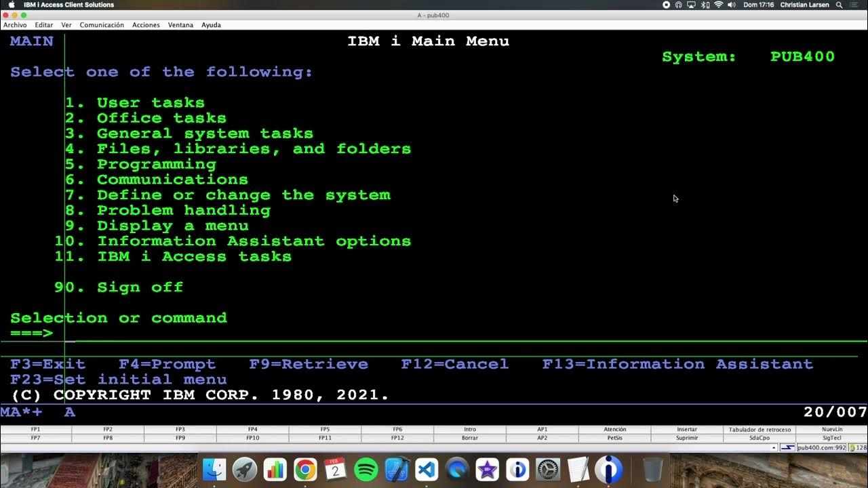
Task: Click the Intro keypad button
Action: pos(470,430)
